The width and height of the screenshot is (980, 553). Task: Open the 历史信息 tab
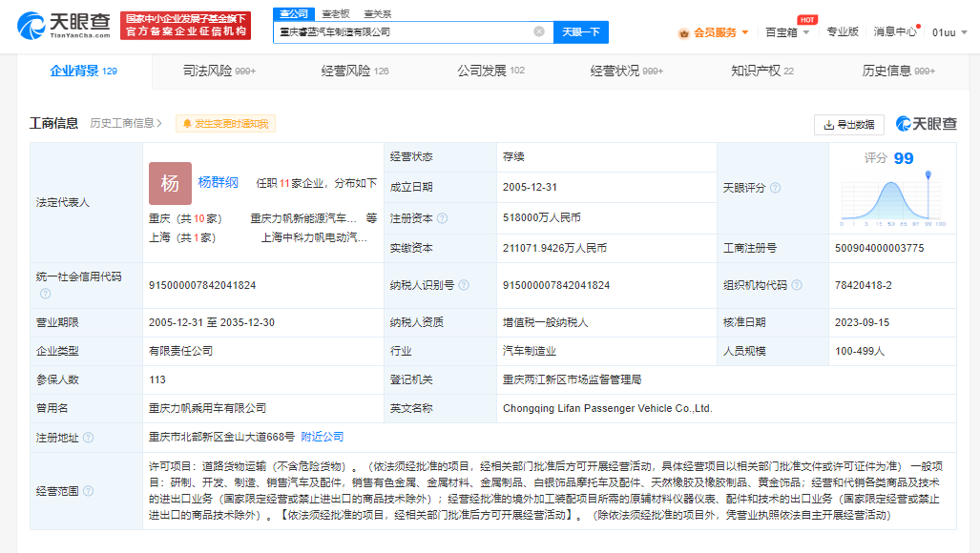[x=898, y=72]
